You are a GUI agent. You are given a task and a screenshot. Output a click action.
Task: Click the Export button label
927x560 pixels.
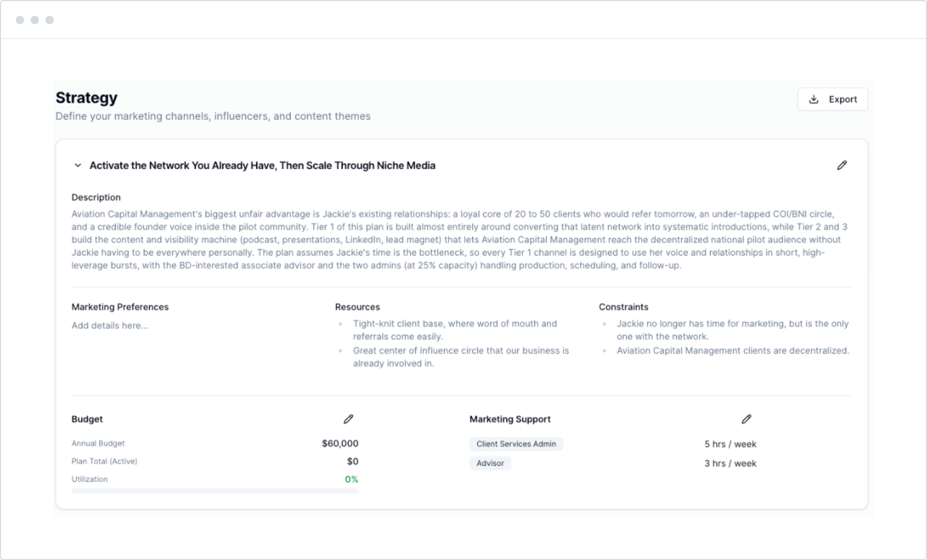coord(843,99)
